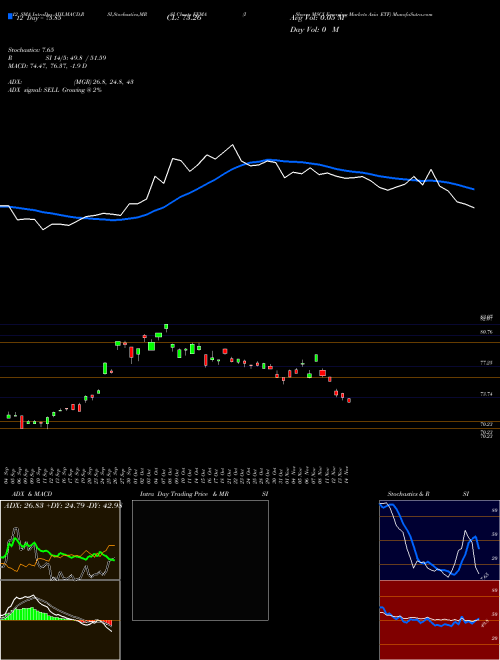Click the 'Avg Vol: 0.05 M' label
This screenshot has height=660, width=500.
click(317, 18)
